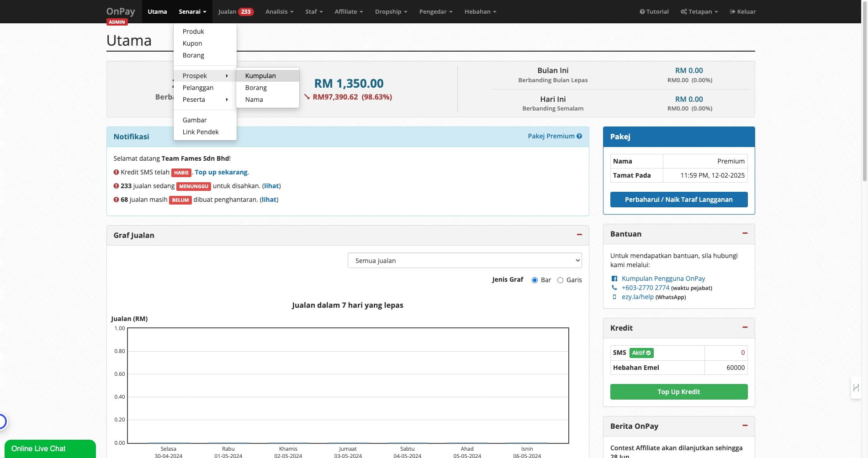868x458 pixels.
Task: Click the RM 1,350.00 sales amount
Action: (349, 84)
